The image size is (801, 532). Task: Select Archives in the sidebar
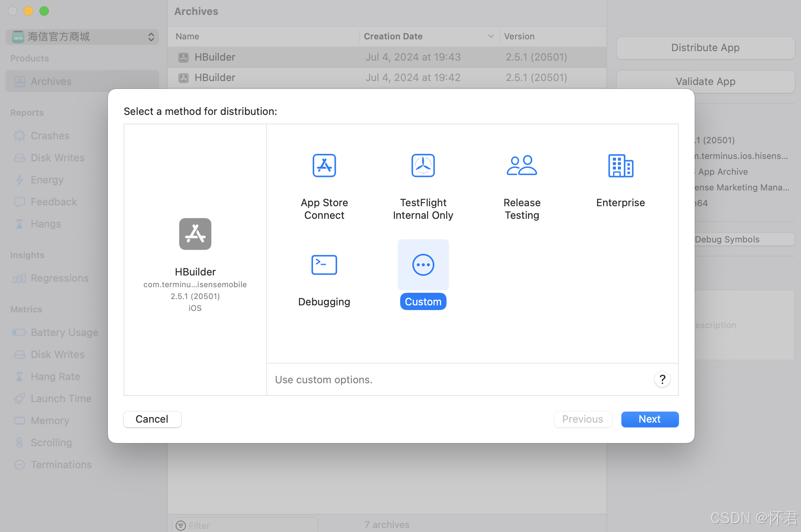[51, 81]
